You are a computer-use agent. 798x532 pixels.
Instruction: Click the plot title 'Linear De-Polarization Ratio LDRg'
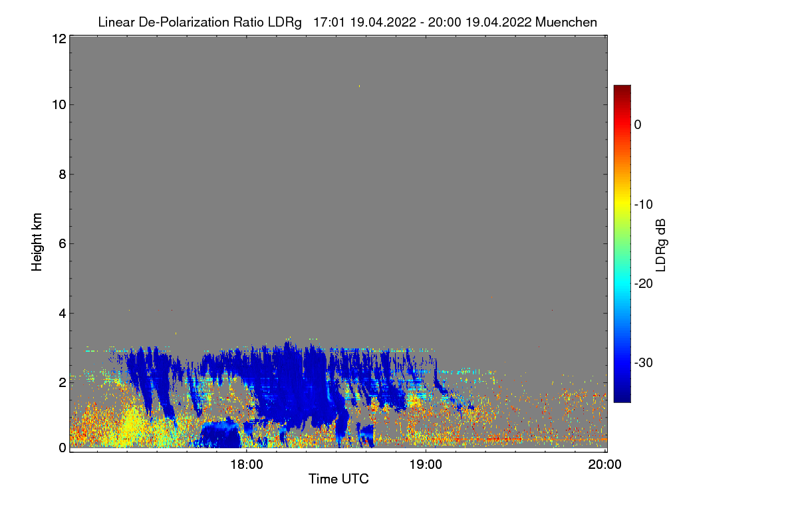(199, 23)
